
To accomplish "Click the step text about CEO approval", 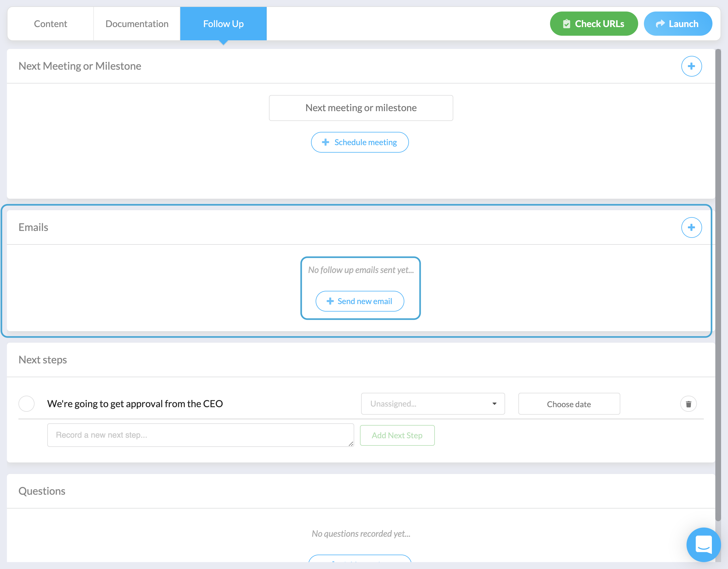I will [x=135, y=404].
